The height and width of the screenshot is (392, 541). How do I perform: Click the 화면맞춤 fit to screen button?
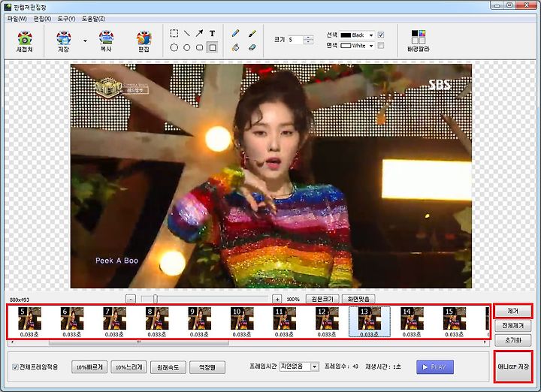358,299
